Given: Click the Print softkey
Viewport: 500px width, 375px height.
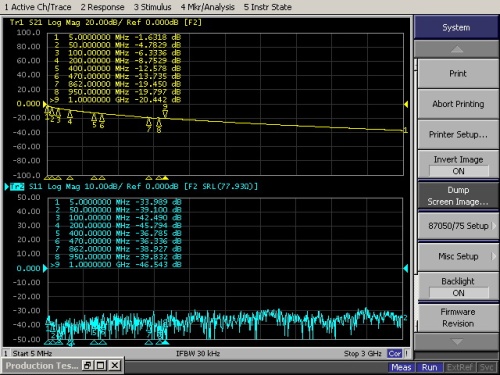Looking at the screenshot, I should click(x=458, y=74).
